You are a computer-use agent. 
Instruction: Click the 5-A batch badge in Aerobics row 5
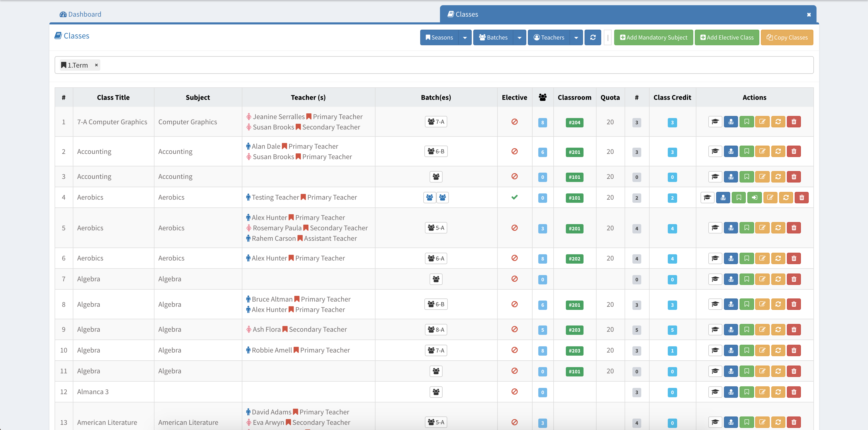436,228
